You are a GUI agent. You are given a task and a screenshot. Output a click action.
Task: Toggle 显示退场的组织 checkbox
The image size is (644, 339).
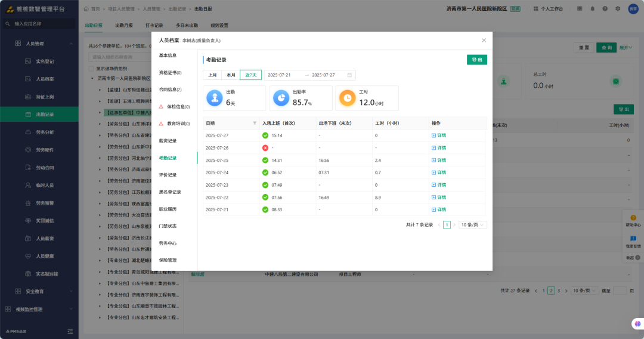(x=91, y=69)
